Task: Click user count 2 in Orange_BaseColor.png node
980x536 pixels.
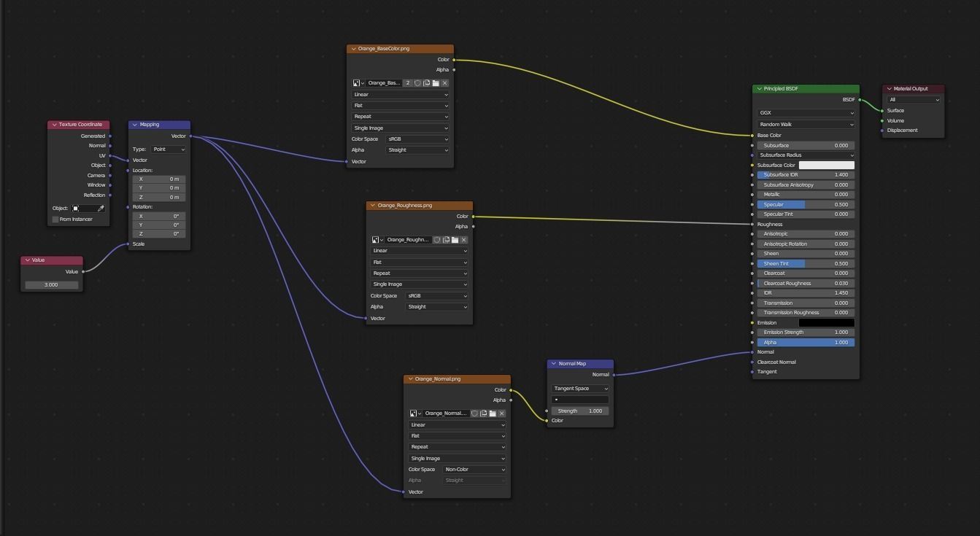Action: coord(408,83)
